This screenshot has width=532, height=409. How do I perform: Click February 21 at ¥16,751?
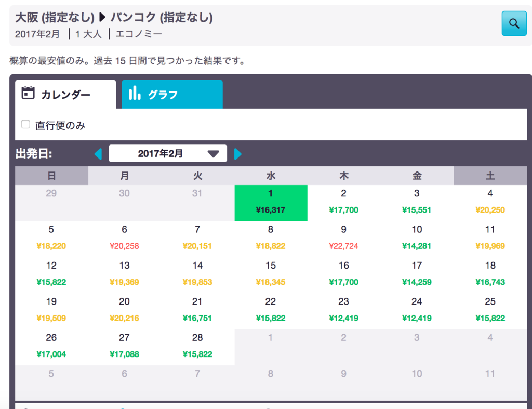click(x=197, y=311)
